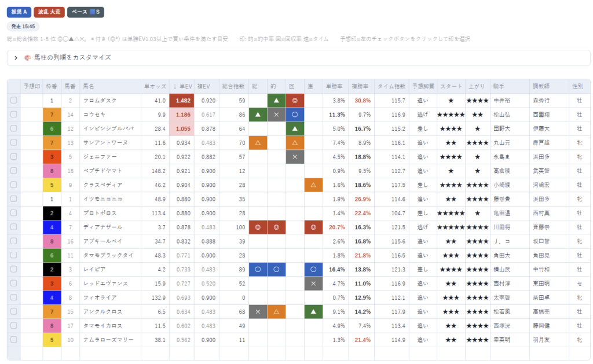Tick the checkbox for ディアナザール

coord(14,227)
